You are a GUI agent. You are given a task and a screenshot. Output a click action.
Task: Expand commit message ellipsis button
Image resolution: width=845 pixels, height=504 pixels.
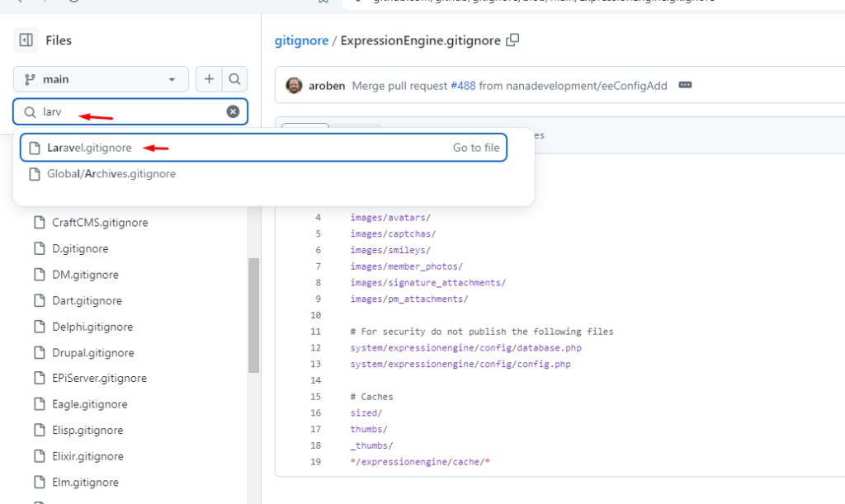pyautogui.click(x=684, y=85)
